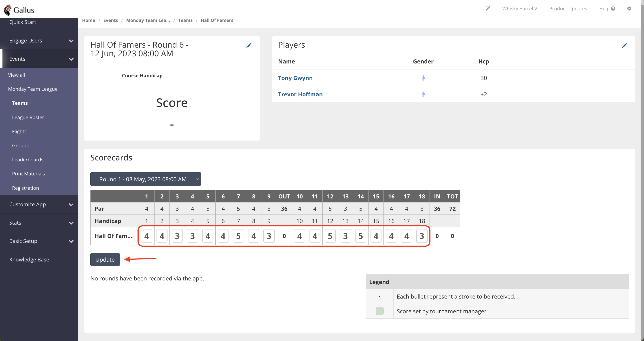
Task: Click hole 14 score input
Action: [361, 236]
